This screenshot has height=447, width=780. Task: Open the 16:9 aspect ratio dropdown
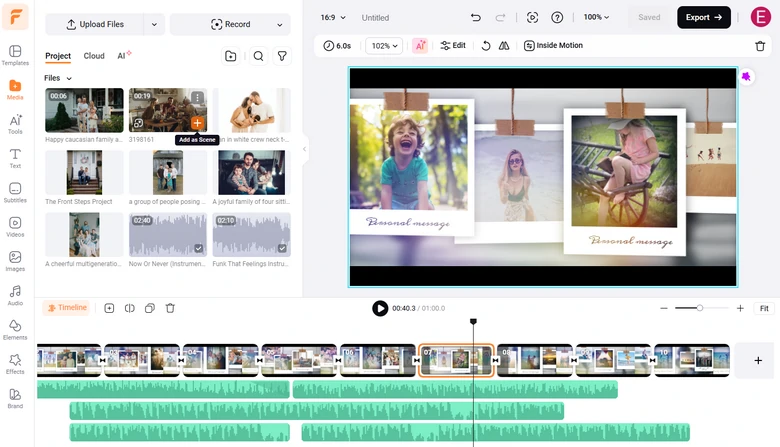[x=333, y=17]
